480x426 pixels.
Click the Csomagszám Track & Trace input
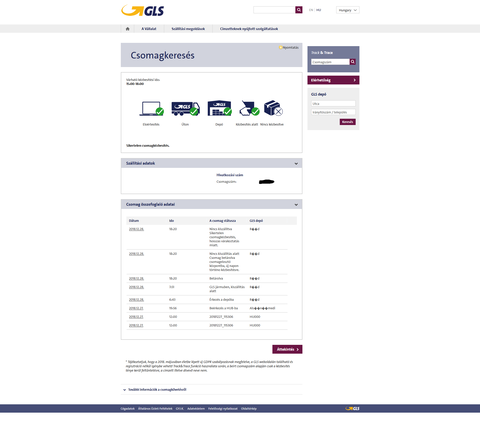coord(330,62)
